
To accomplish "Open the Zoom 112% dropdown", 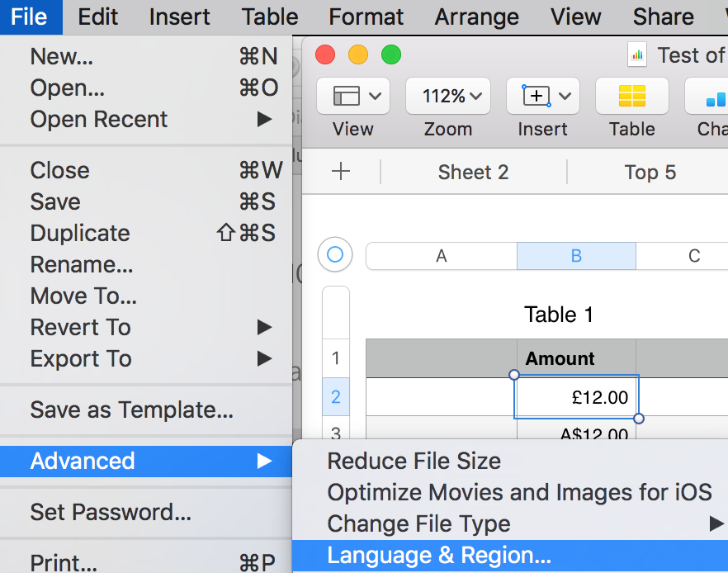I will (448, 97).
